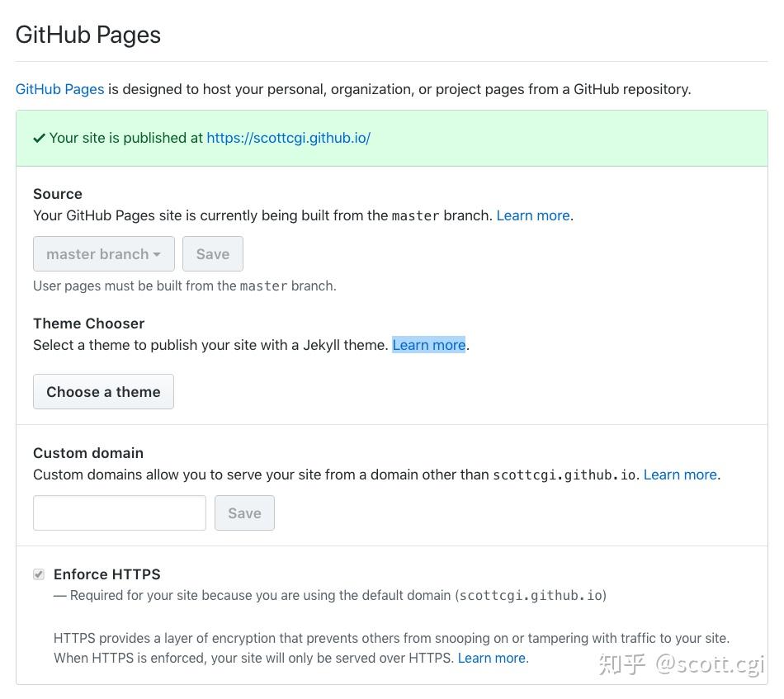Select the GitHub Pages page heading
This screenshot has height=699, width=784.
87,35
